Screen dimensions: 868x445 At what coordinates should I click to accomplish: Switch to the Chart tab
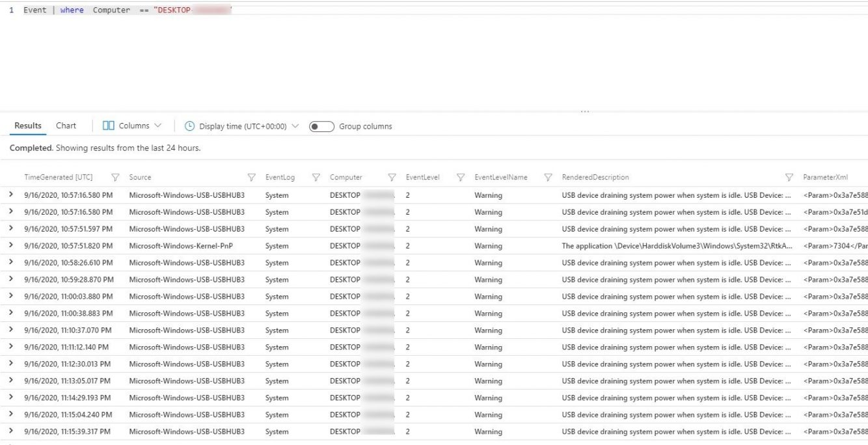(66, 126)
